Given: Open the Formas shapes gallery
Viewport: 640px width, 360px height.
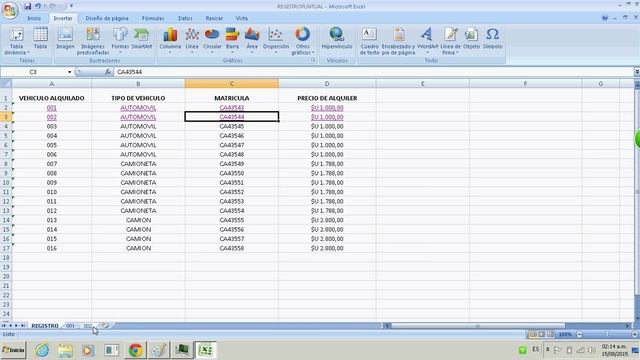Looking at the screenshot, I should (x=120, y=41).
